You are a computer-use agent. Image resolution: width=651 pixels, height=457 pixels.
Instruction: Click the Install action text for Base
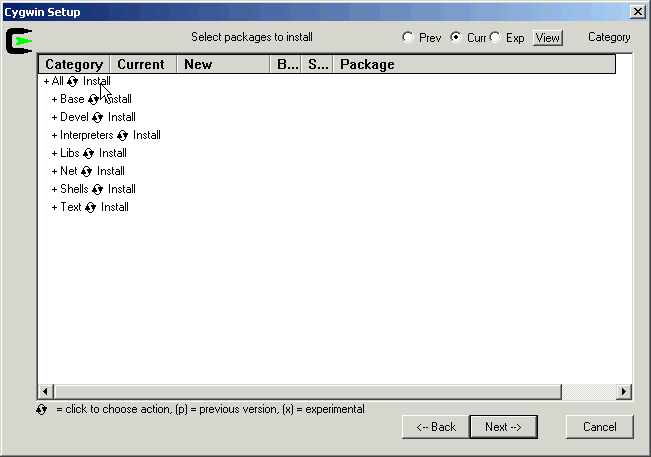click(118, 99)
